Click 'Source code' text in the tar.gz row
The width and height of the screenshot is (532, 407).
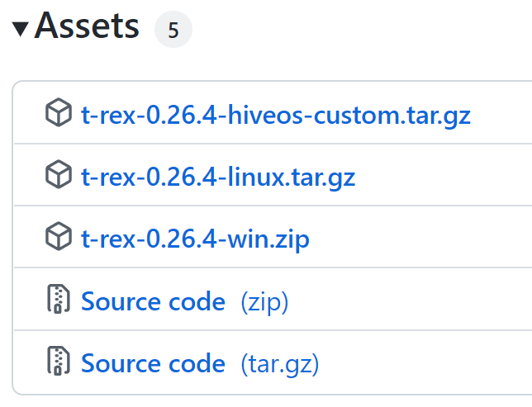point(153,363)
